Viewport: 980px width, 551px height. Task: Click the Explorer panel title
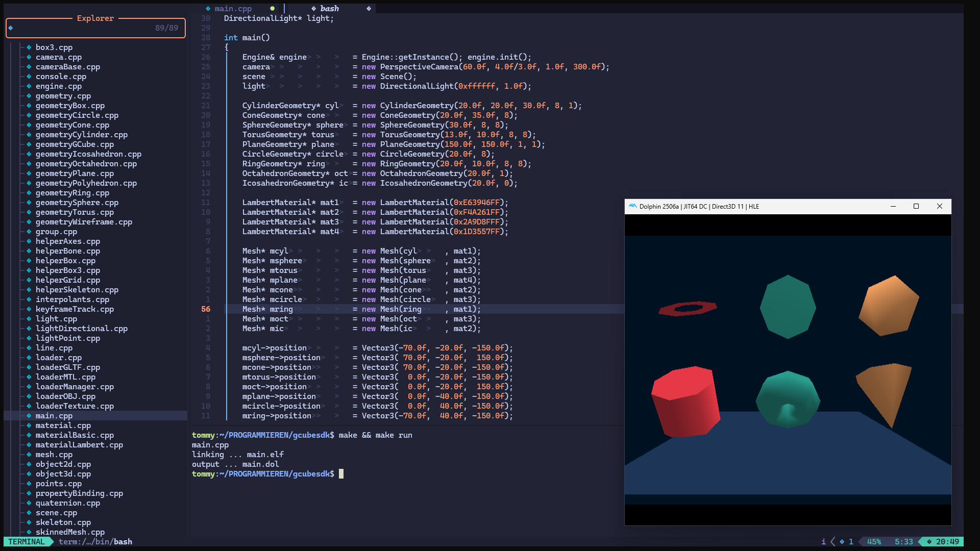95,18
